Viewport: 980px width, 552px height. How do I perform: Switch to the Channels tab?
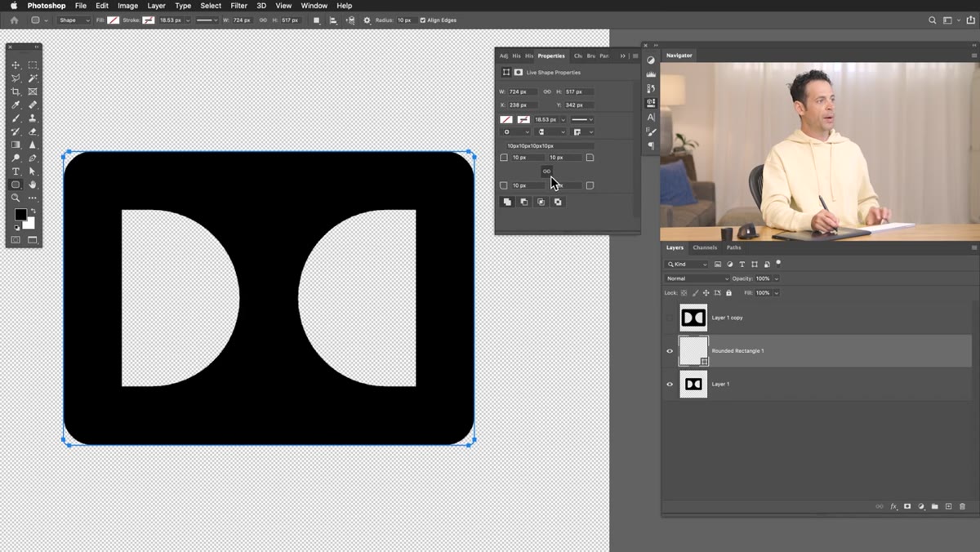[705, 247]
